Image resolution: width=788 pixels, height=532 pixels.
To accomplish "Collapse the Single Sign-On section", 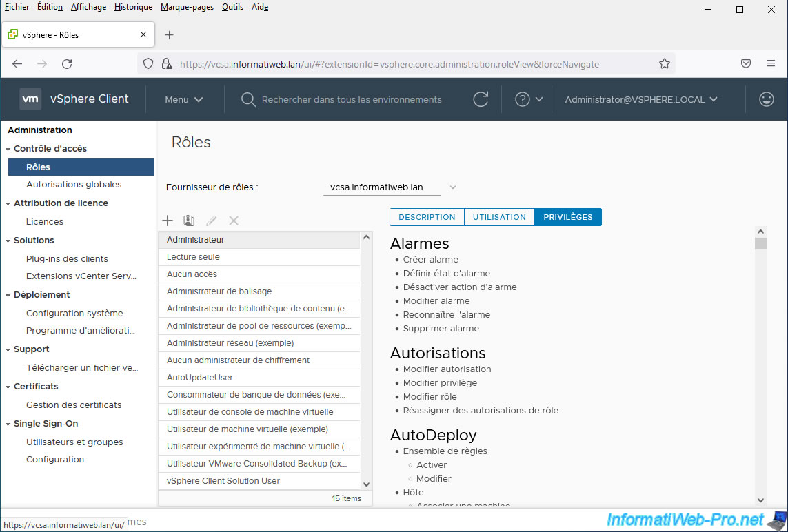I will [8, 424].
